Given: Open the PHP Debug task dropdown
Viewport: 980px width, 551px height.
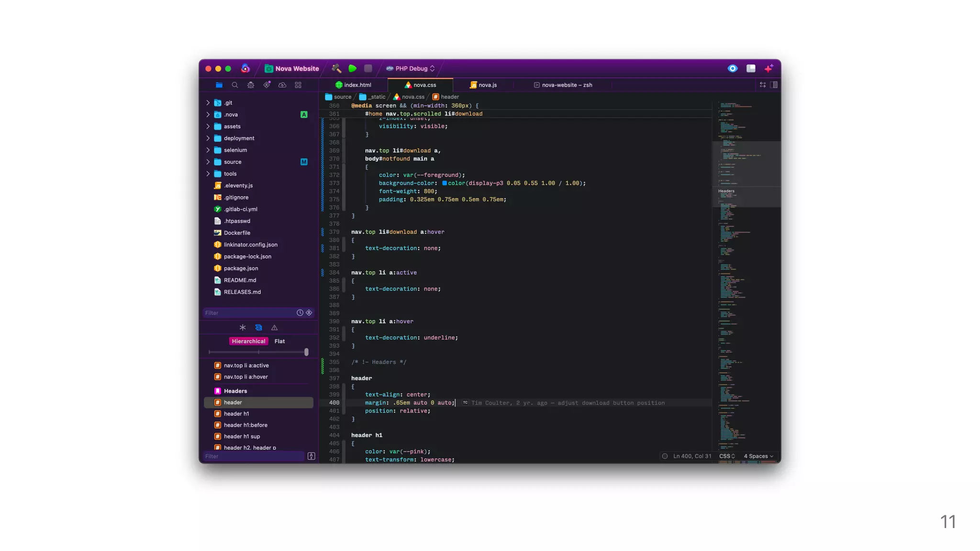Looking at the screenshot, I should point(411,68).
